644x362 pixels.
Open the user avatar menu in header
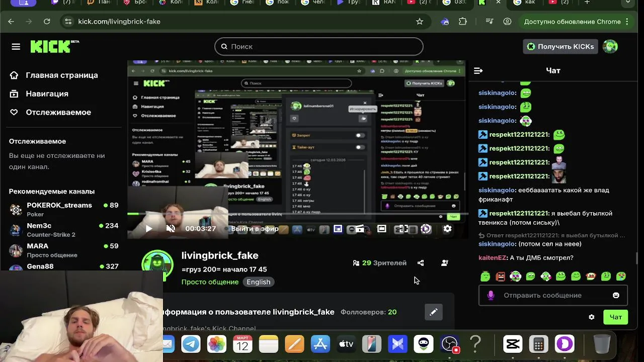click(x=610, y=46)
